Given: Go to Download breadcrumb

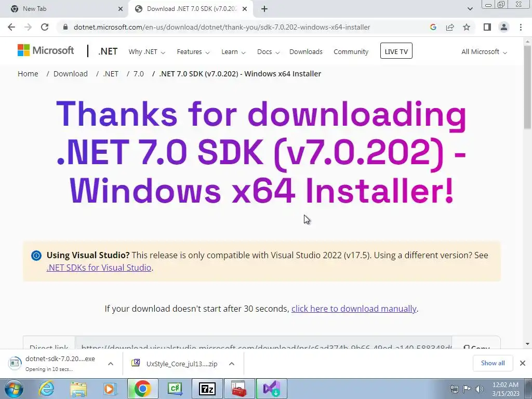Looking at the screenshot, I should (x=71, y=74).
